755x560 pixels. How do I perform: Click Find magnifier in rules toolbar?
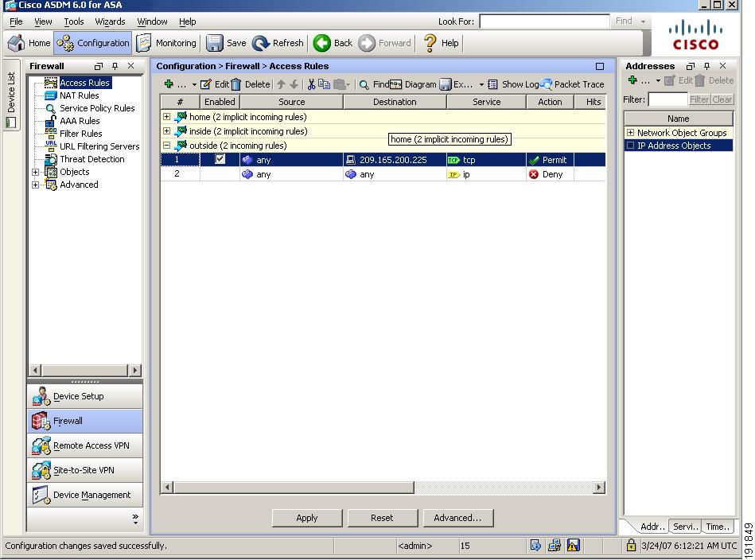coord(364,85)
